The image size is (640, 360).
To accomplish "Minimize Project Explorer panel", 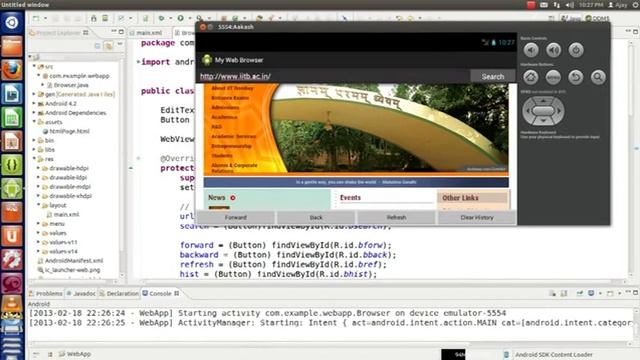I will coord(114,31).
